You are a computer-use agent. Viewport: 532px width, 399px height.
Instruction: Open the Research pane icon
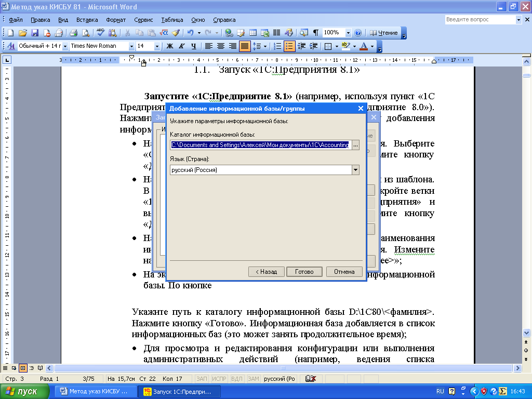pyautogui.click(x=112, y=33)
